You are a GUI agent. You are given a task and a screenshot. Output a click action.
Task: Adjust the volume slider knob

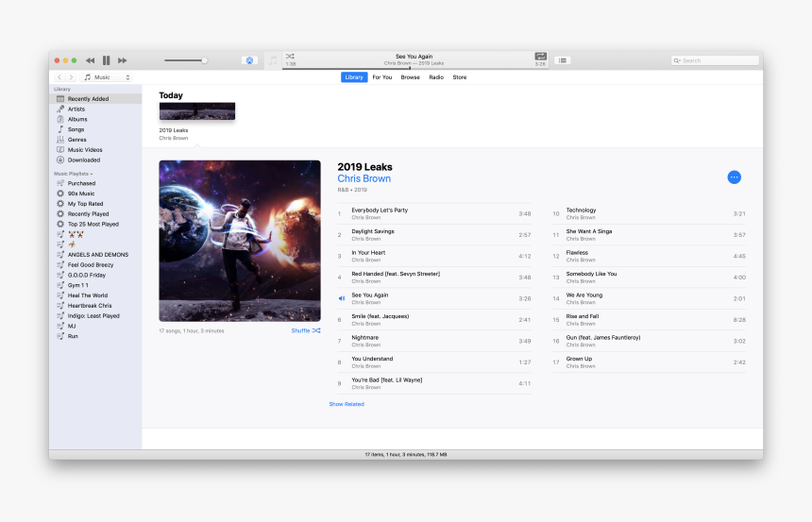point(205,60)
